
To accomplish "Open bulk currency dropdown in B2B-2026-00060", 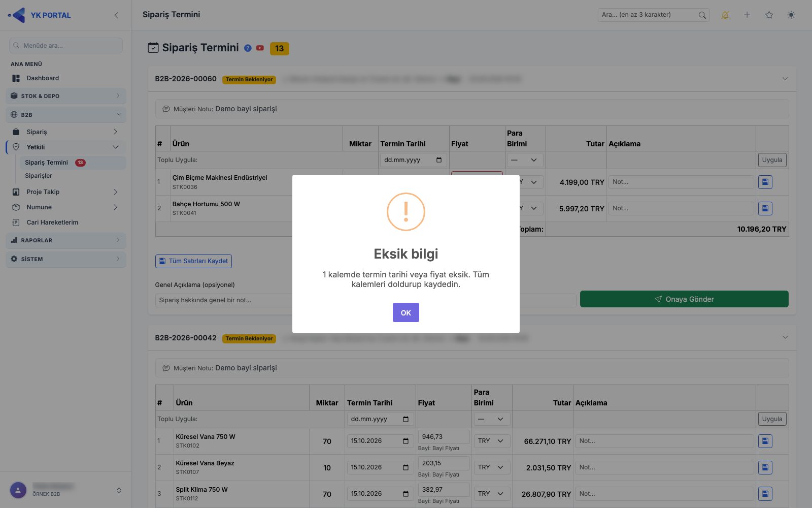I will click(525, 160).
